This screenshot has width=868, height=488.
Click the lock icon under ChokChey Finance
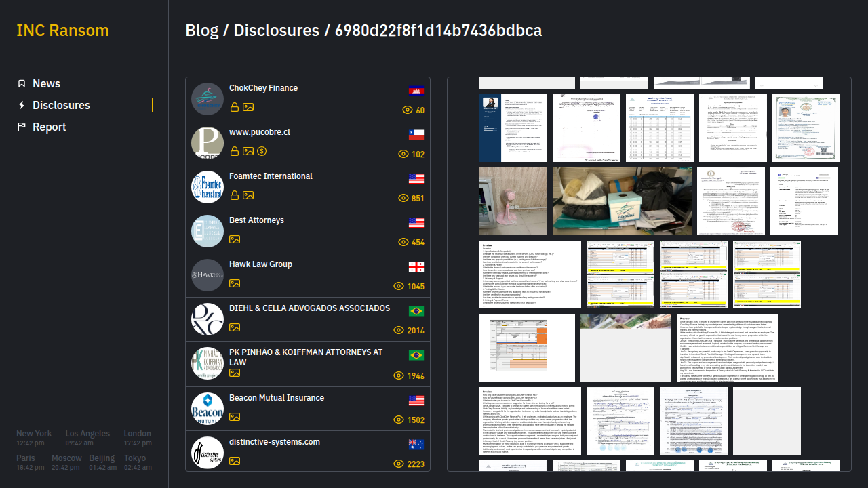coord(235,107)
